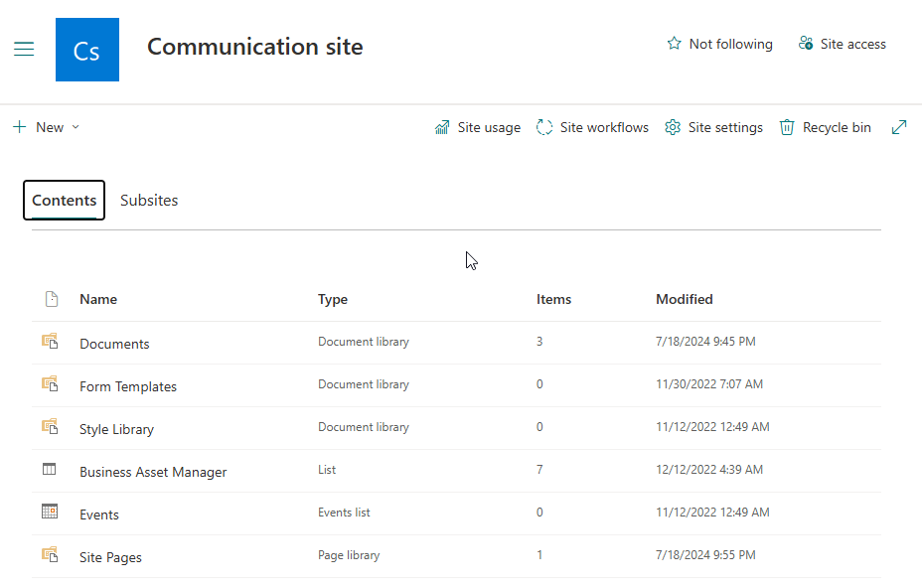Open the Site Pages library
Image resolution: width=922 pixels, height=588 pixels.
tap(110, 557)
